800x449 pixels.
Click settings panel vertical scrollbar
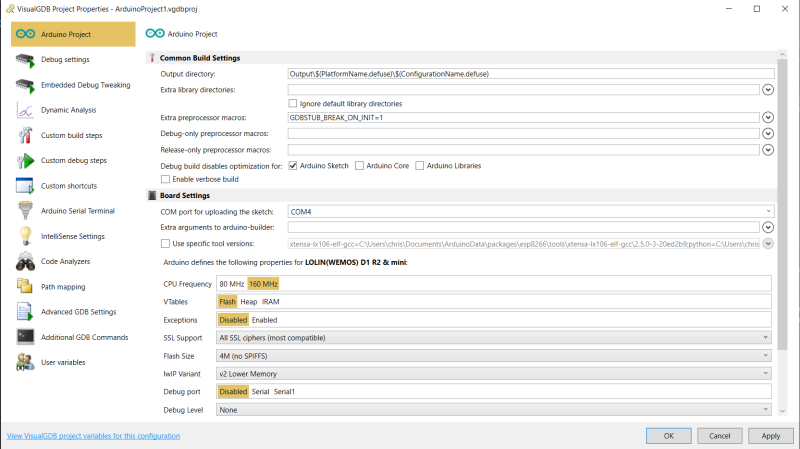click(x=782, y=204)
